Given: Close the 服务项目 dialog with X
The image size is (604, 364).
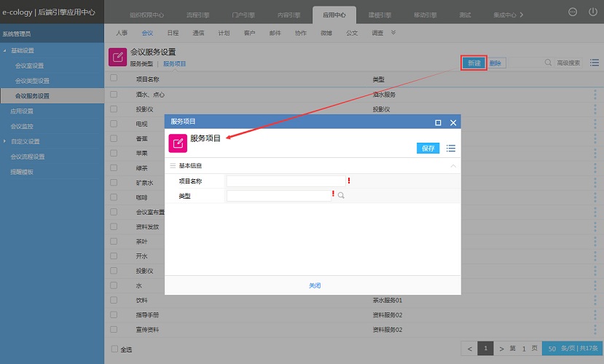Looking at the screenshot, I should click(x=453, y=122).
